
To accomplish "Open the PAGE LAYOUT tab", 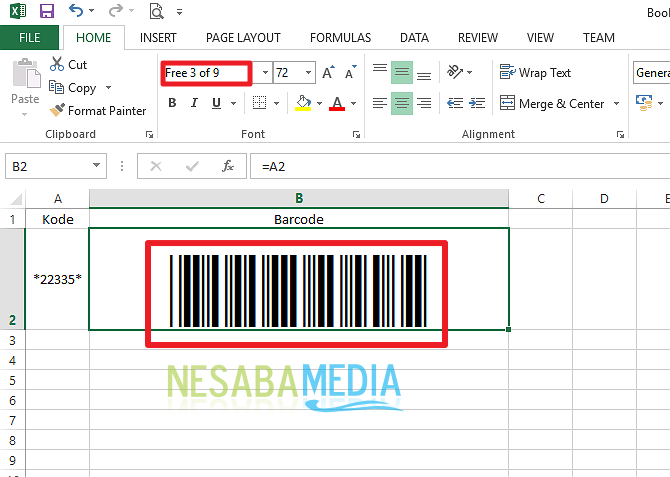I will (243, 38).
